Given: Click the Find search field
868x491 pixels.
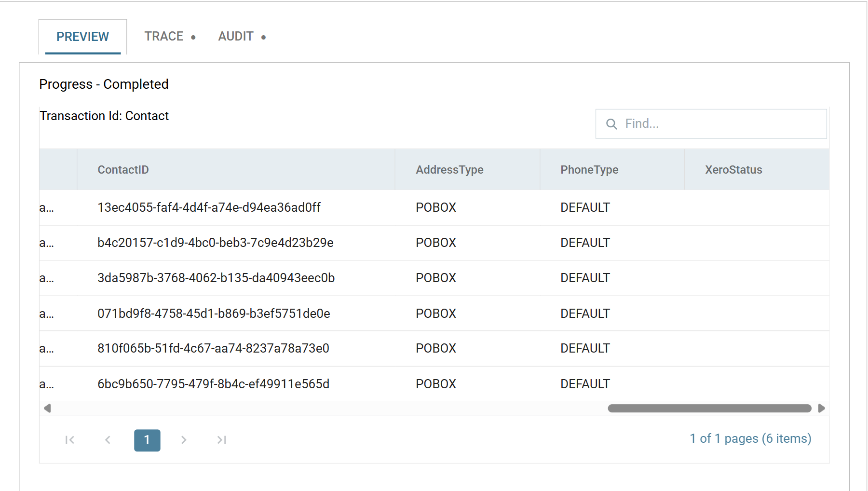Looking at the screenshot, I should [x=711, y=124].
